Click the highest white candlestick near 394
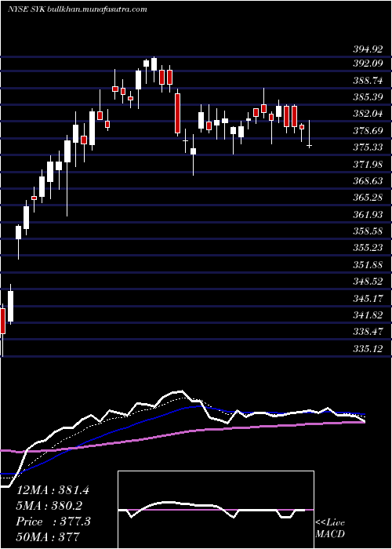Screen dimensions: 392x549 (154, 64)
